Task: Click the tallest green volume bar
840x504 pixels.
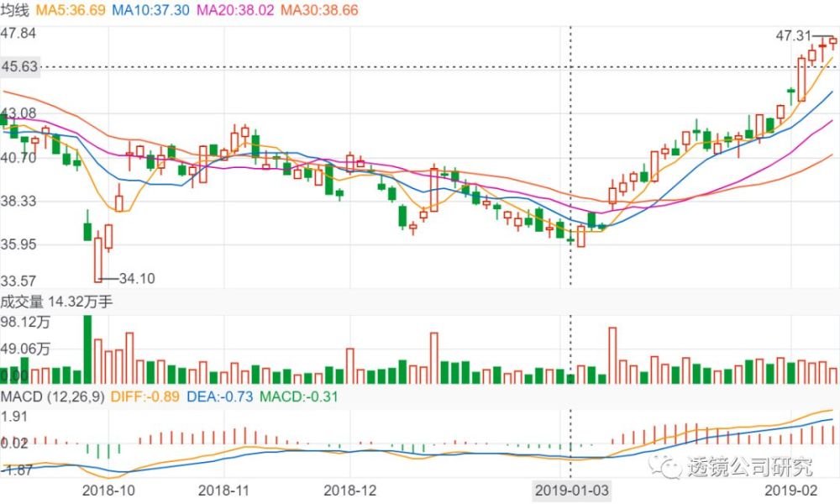Action: click(x=87, y=349)
